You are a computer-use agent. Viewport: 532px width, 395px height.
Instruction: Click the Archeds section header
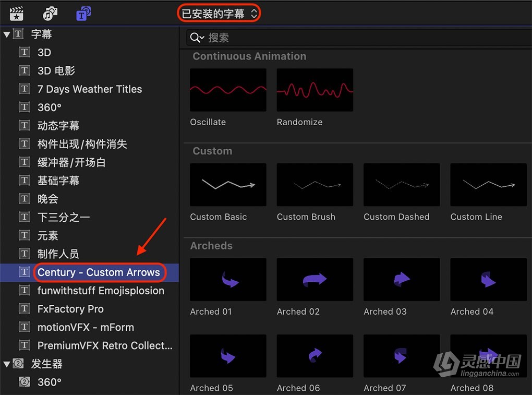211,245
